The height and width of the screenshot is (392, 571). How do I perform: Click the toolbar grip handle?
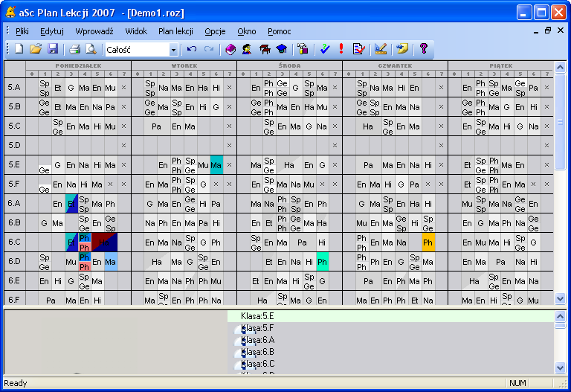8,49
